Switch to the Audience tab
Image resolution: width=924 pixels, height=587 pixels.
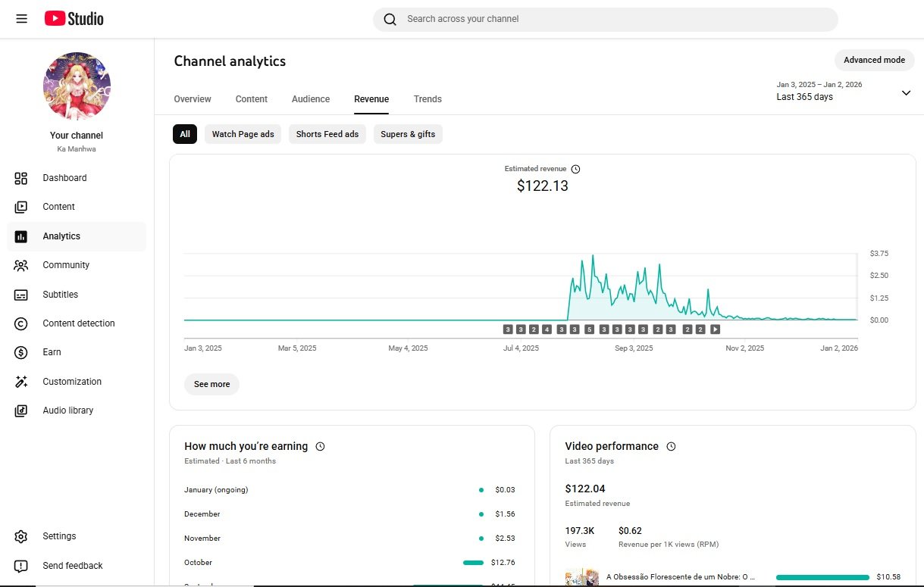[x=310, y=99]
